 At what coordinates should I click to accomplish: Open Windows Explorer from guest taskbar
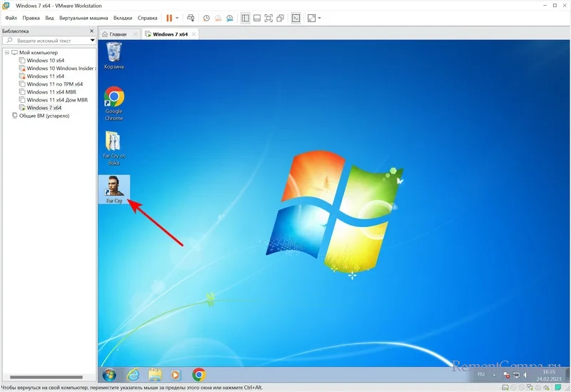click(155, 375)
